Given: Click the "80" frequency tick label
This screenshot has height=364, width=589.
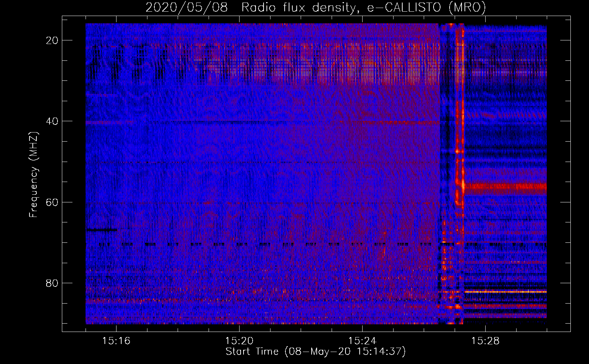Looking at the screenshot, I should pyautogui.click(x=52, y=283).
